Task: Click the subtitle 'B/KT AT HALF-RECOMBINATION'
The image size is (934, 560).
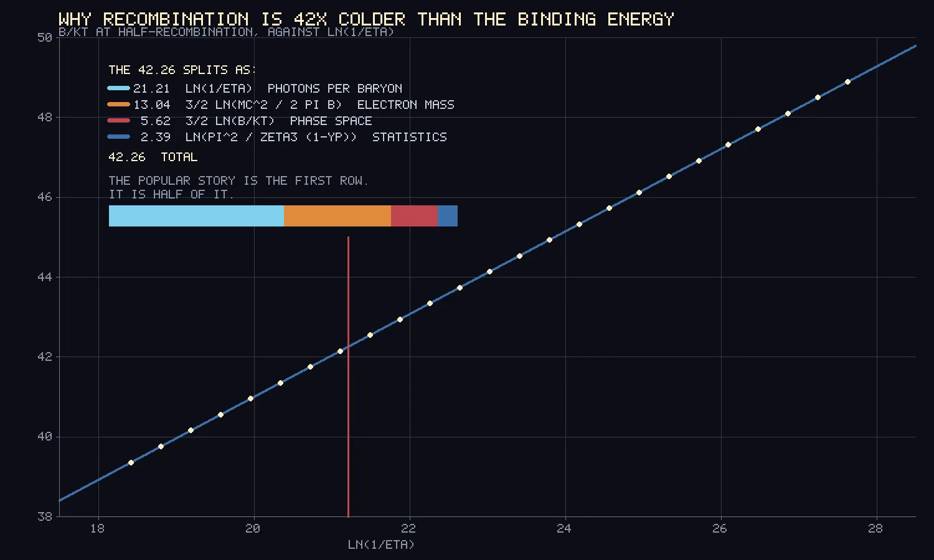Action: [226, 32]
